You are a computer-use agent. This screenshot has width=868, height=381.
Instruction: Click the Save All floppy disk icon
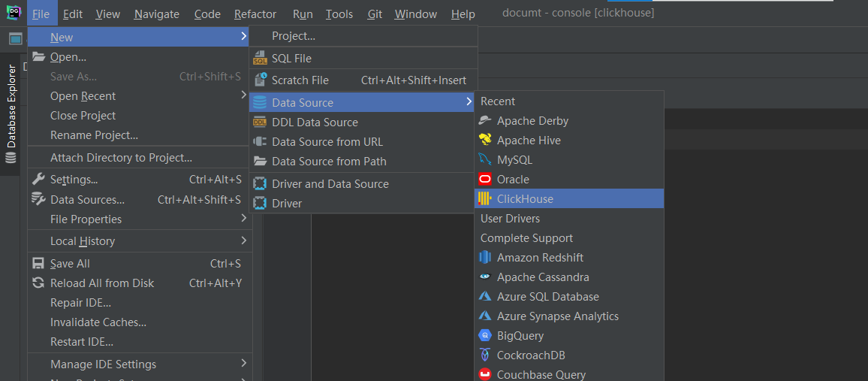pos(38,264)
